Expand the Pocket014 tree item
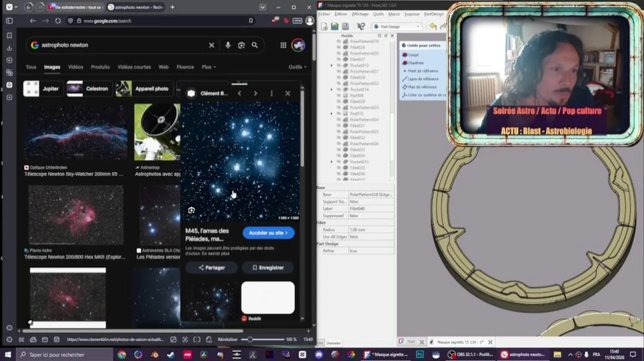644x361 pixels. tap(331, 89)
